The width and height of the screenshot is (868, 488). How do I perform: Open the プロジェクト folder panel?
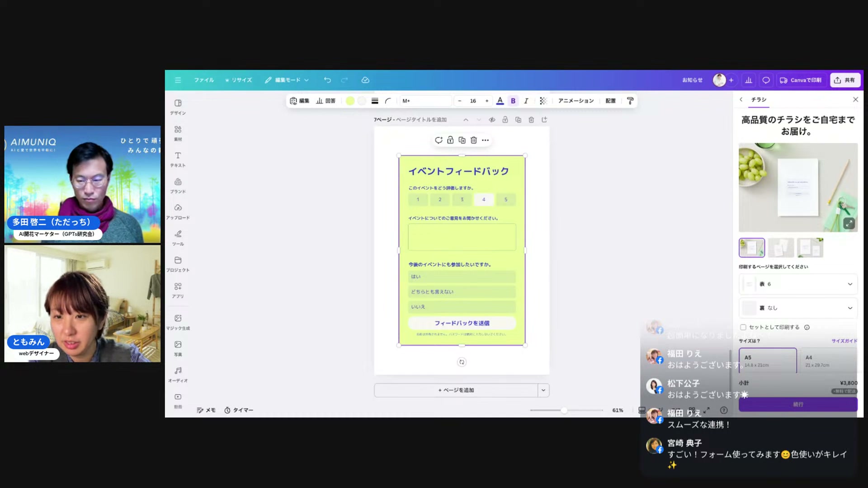178,264
